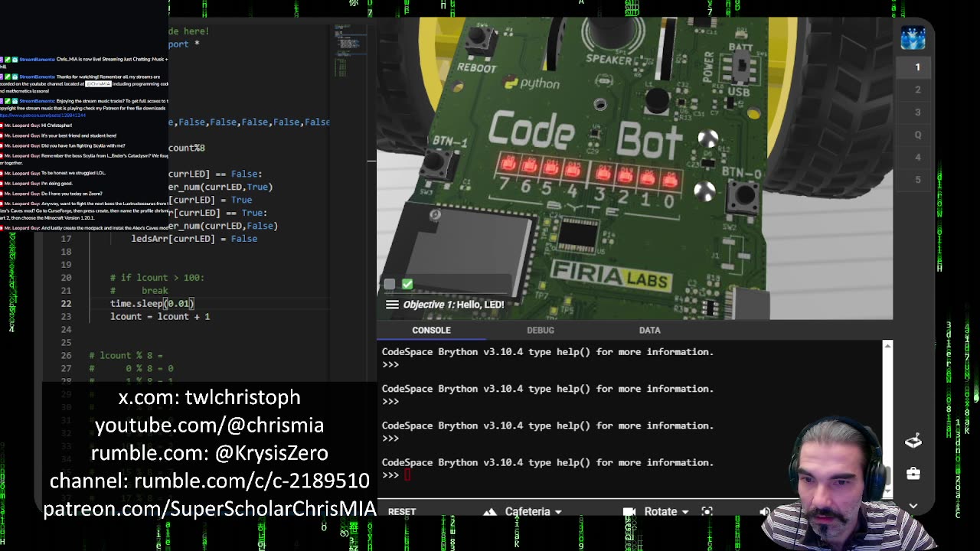Expand the sidebar bottom chevron

(913, 506)
